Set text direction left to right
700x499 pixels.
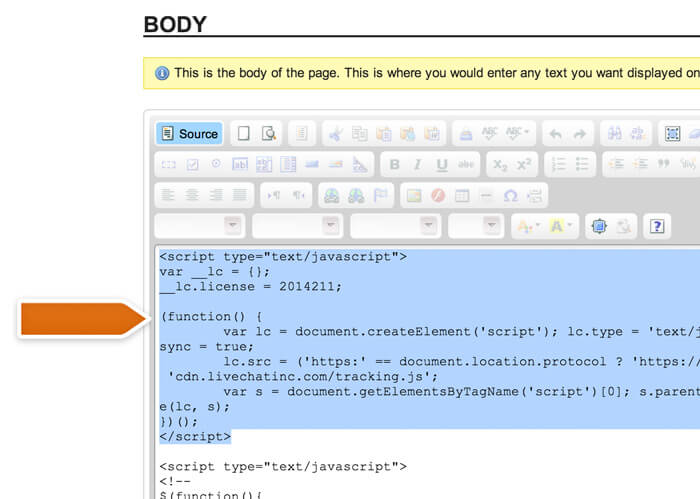274,195
